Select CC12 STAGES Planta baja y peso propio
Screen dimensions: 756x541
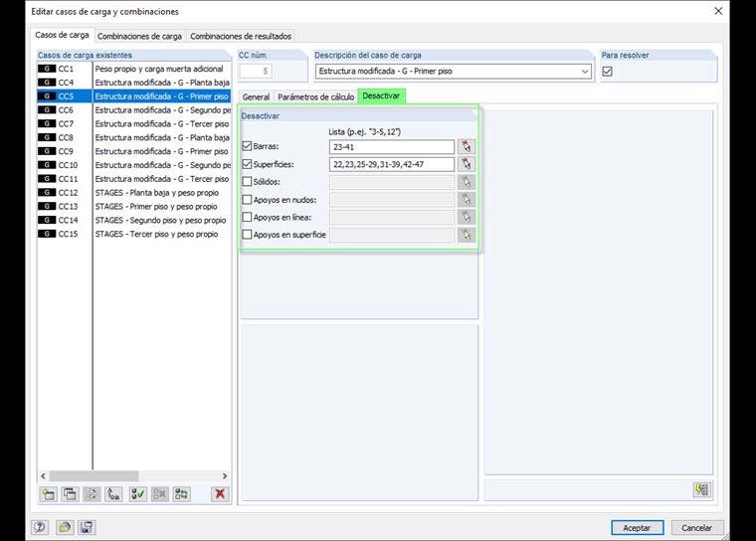tap(134, 192)
